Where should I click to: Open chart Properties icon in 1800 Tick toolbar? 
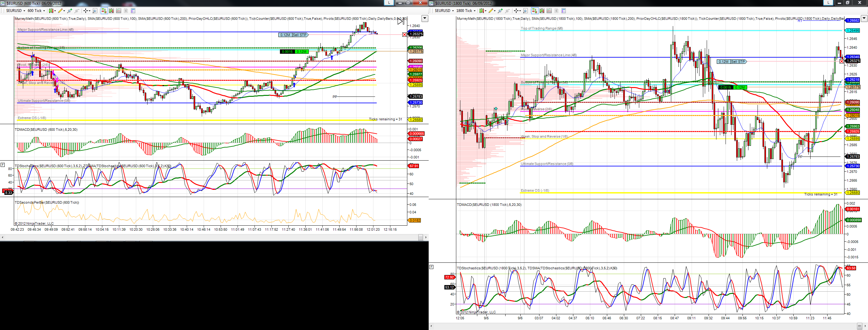coord(564,11)
